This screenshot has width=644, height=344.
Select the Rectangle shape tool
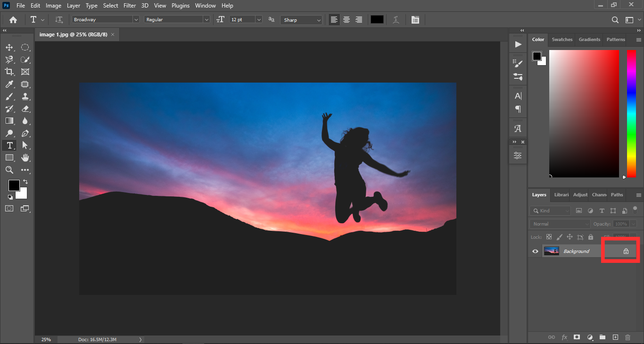coord(9,158)
